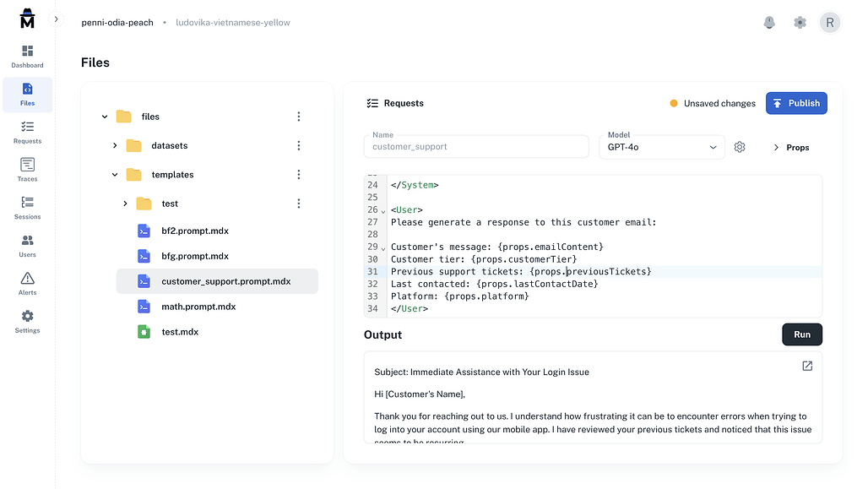
Task: Collapse the templates folder
Action: [x=115, y=175]
